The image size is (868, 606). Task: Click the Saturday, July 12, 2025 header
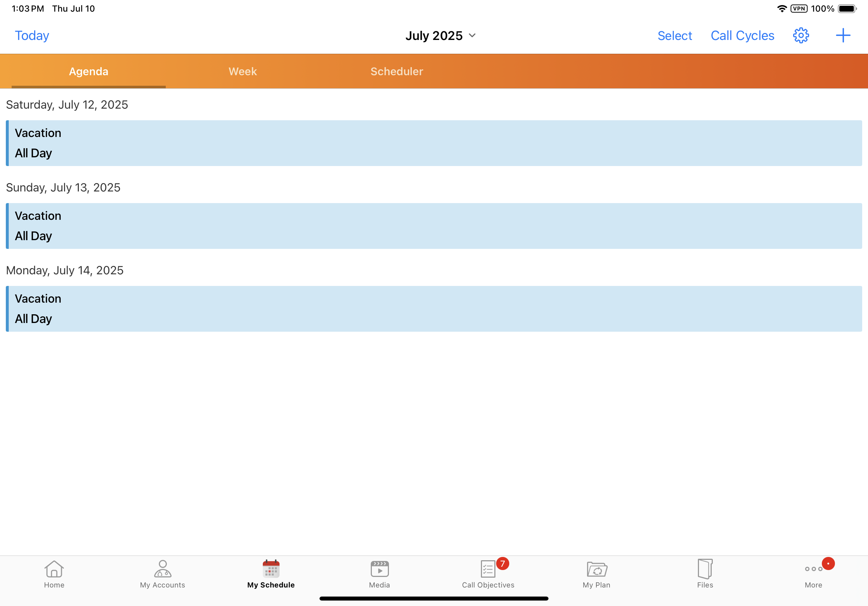pyautogui.click(x=67, y=105)
